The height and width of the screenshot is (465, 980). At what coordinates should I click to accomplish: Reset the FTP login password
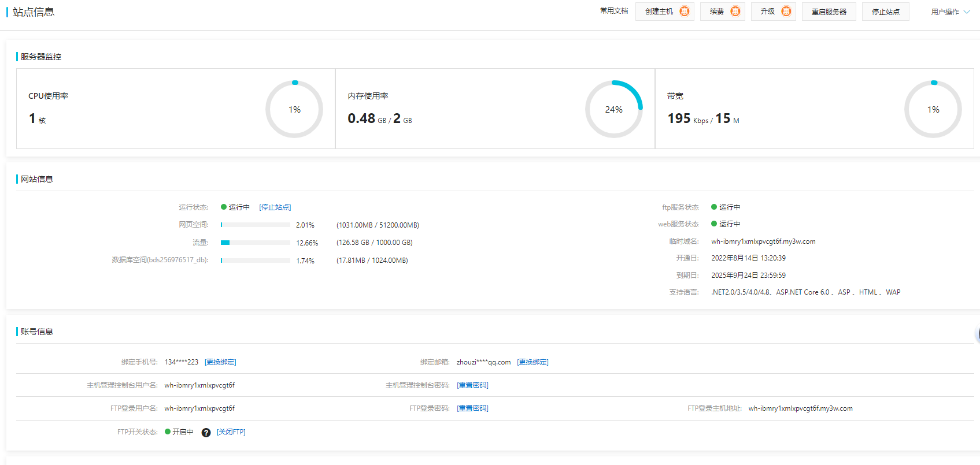click(472, 408)
